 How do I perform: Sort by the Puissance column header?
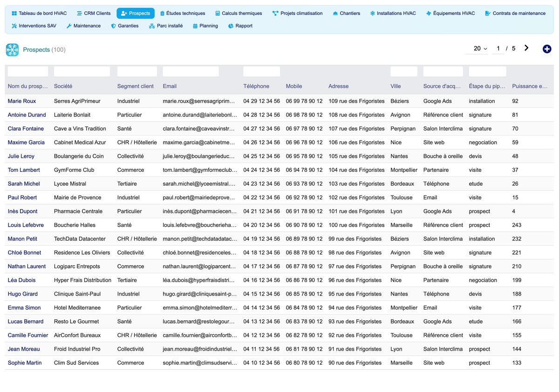[x=530, y=86]
